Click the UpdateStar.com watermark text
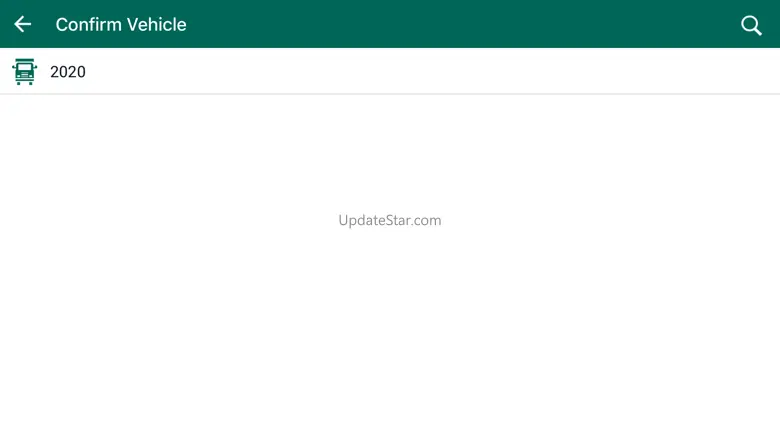The width and height of the screenshot is (780, 439). tap(390, 220)
